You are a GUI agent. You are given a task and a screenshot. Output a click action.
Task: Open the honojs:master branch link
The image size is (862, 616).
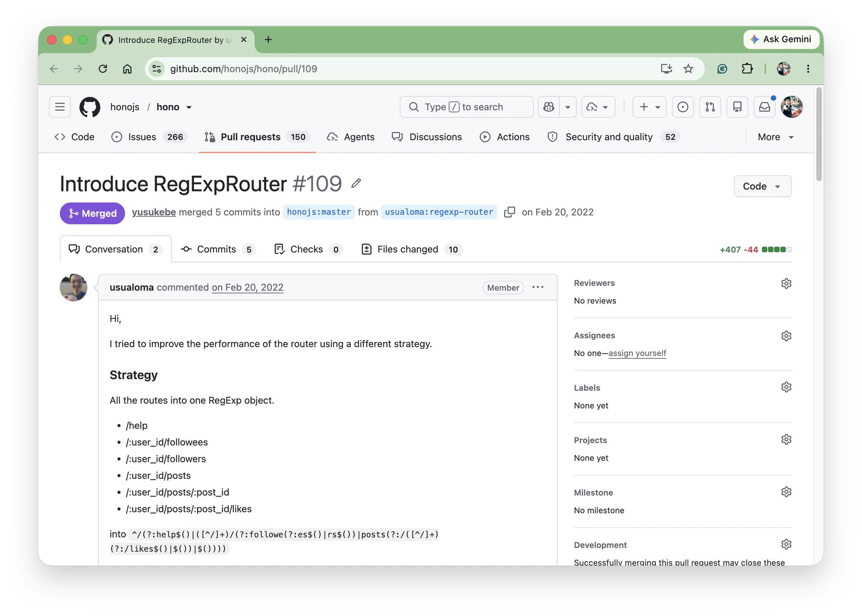(319, 212)
